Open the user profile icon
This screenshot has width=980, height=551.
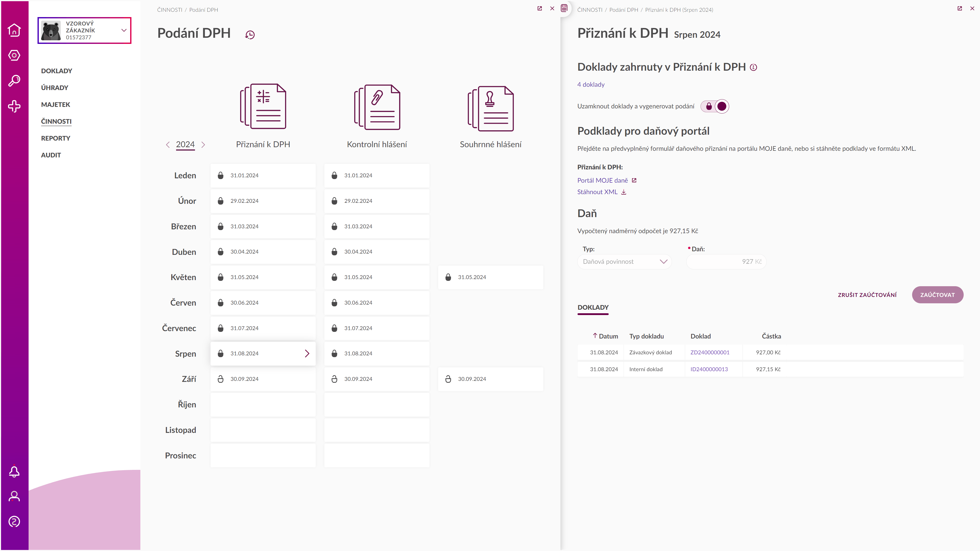(x=14, y=496)
